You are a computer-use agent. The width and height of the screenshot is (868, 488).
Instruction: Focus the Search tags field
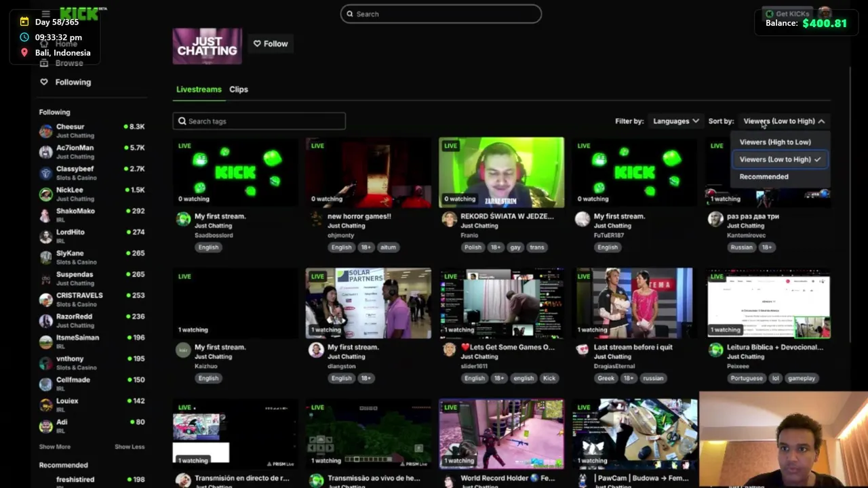pyautogui.click(x=259, y=121)
